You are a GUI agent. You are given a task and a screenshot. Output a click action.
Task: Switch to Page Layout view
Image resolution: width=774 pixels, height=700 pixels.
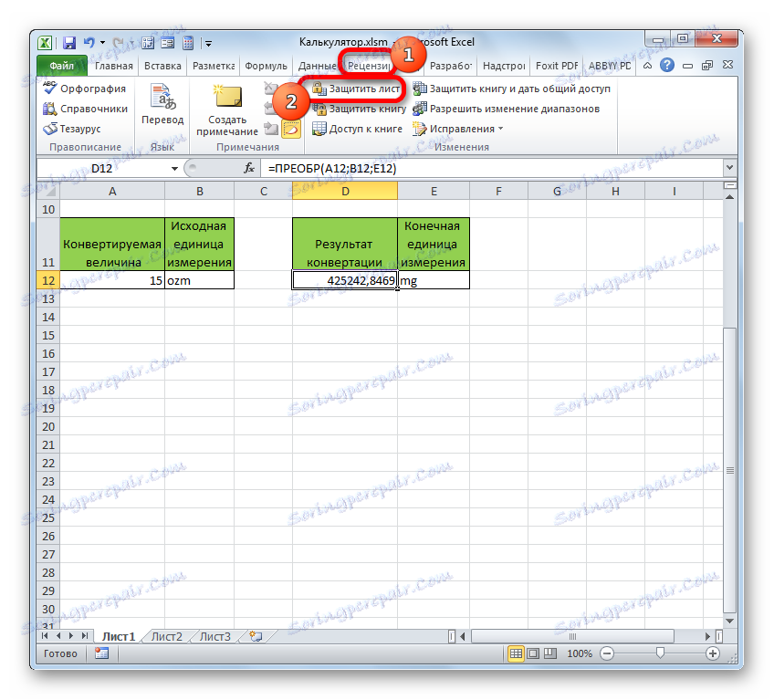(x=533, y=653)
